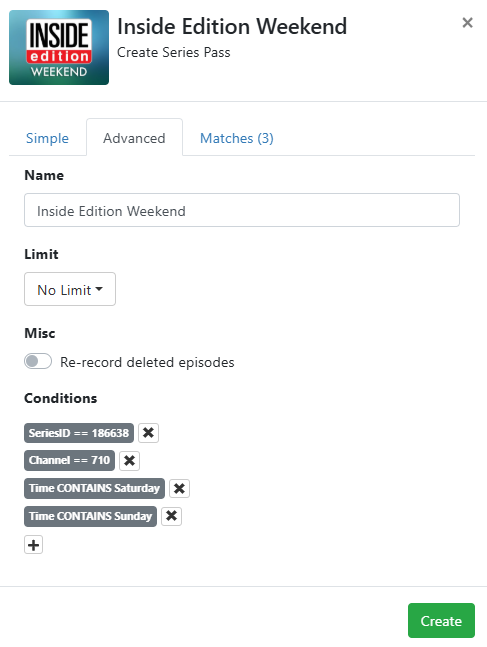Image resolution: width=487 pixels, height=647 pixels.
Task: Select the Advanced tab
Action: tap(134, 138)
